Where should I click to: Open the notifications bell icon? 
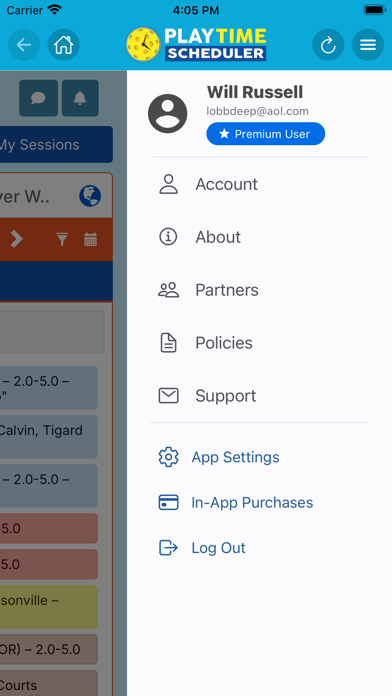click(80, 98)
